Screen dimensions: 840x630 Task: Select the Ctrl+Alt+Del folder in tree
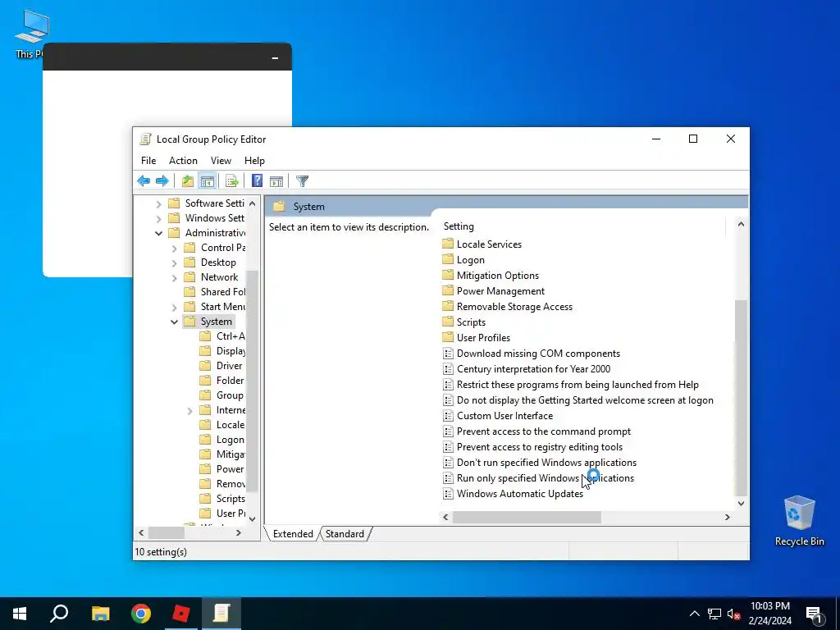tap(222, 336)
